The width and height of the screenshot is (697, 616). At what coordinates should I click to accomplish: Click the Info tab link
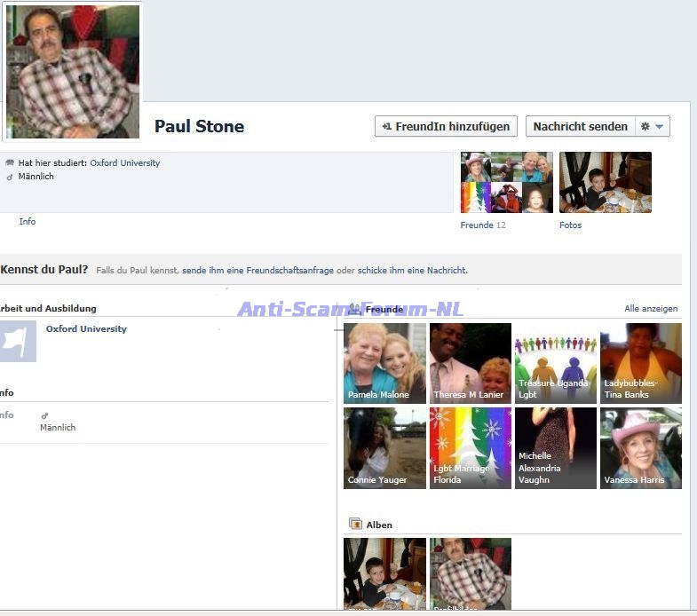[28, 222]
